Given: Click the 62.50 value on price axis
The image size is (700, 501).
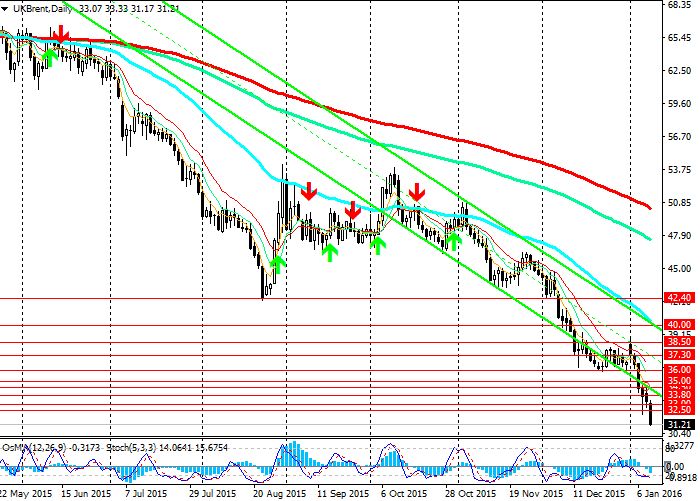Looking at the screenshot, I should coord(679,71).
